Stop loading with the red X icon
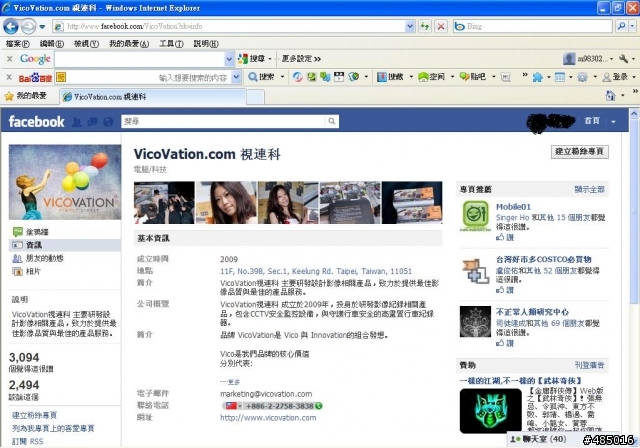Viewport: 640px width, 448px height. [441, 27]
